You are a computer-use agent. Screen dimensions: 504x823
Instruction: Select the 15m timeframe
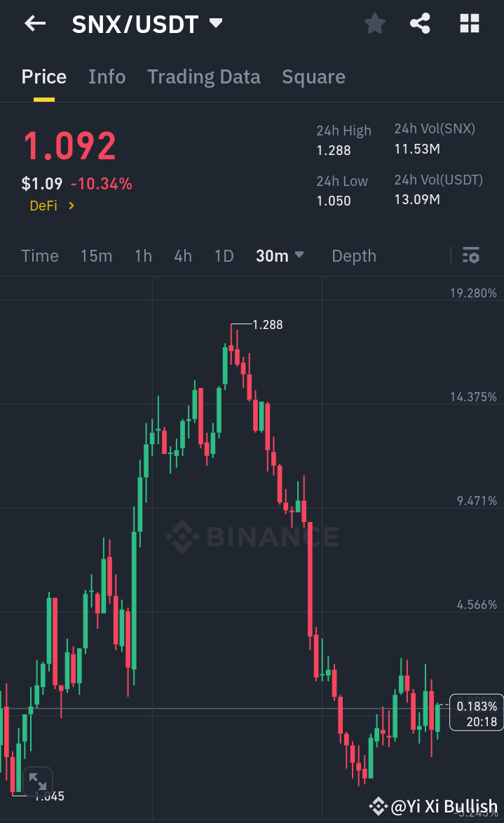(96, 255)
